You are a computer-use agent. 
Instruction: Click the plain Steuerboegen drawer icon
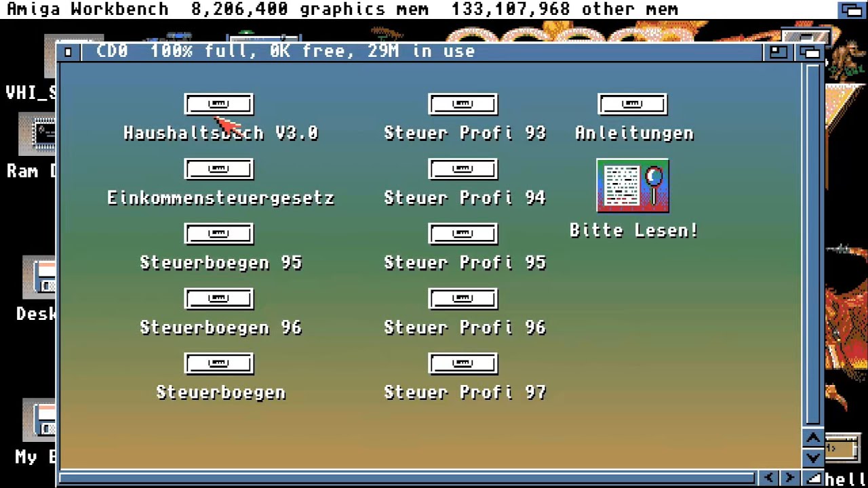pyautogui.click(x=218, y=364)
